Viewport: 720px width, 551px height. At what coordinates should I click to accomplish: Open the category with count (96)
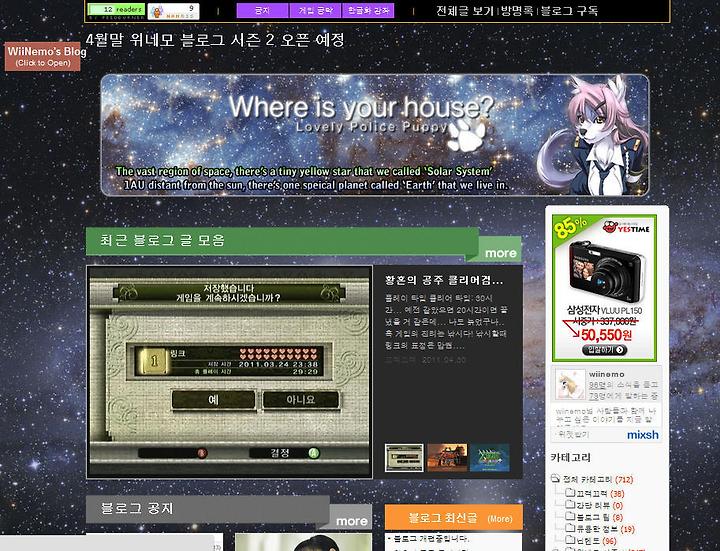[x=596, y=540]
